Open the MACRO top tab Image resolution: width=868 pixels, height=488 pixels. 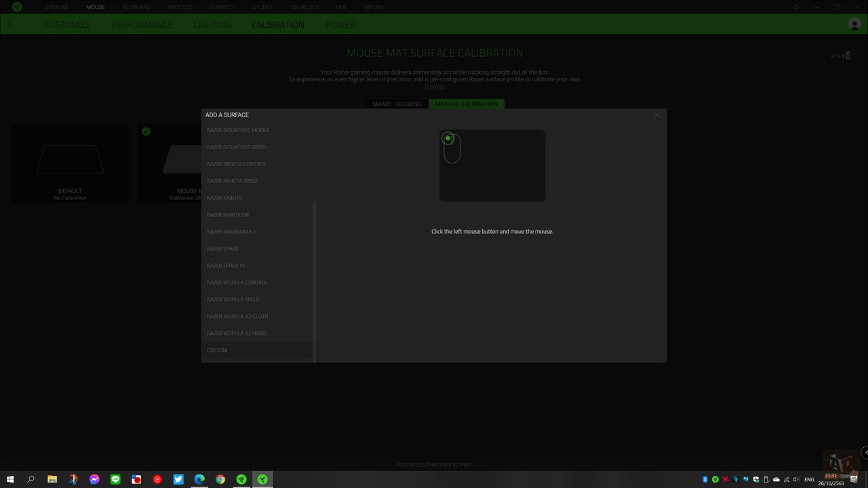pos(374,7)
